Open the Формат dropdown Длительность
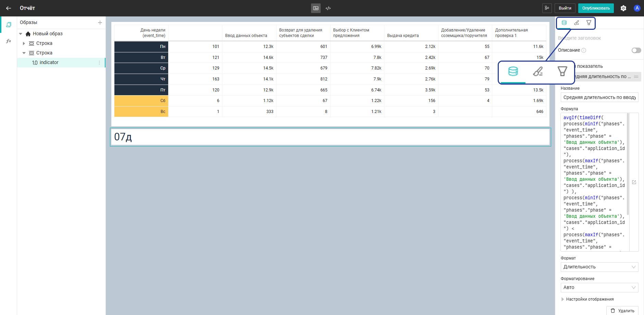 (x=599, y=267)
